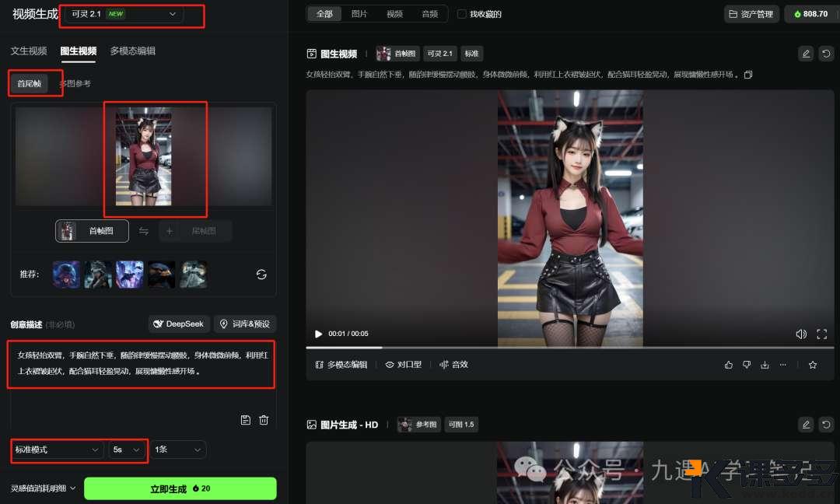Viewport: 840px width, 504px height.
Task: Open the 5s duration dropdown
Action: click(128, 450)
